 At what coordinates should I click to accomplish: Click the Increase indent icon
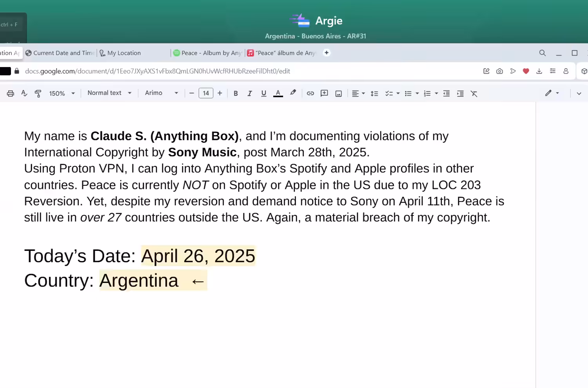[460, 93]
